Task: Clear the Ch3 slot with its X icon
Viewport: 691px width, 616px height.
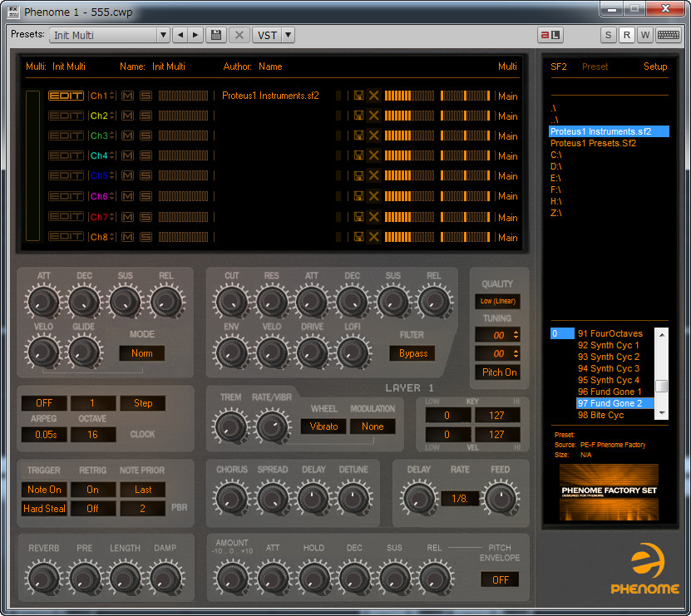Action: [x=373, y=136]
